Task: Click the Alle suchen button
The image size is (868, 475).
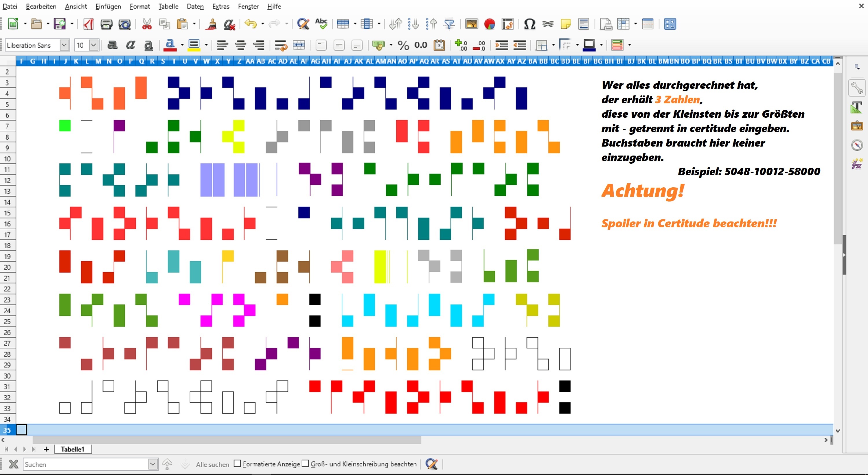Action: coord(212,464)
